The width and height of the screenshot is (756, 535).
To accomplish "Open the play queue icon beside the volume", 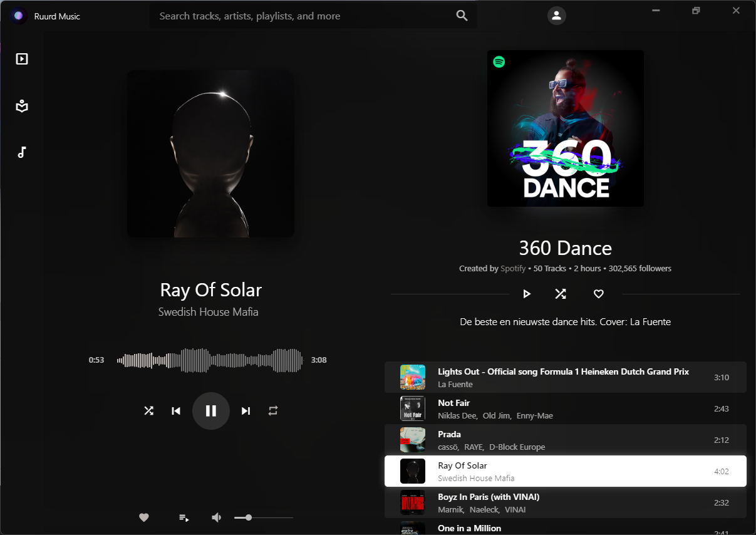I will pos(184,517).
